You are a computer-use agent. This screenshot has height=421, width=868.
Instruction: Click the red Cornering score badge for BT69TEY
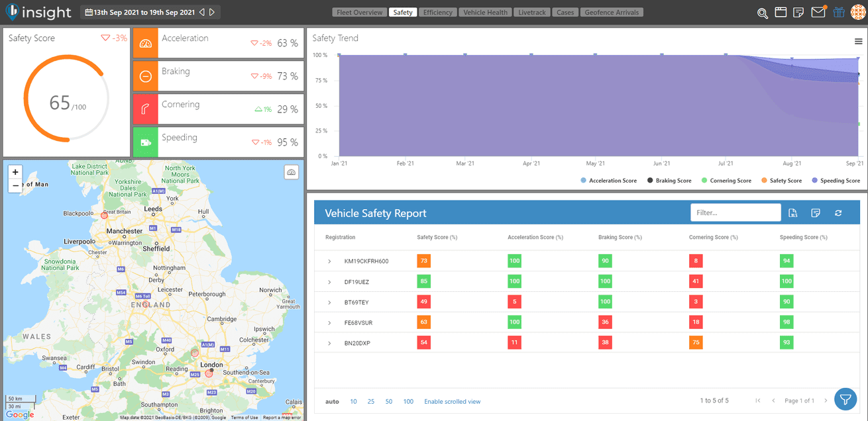(695, 301)
